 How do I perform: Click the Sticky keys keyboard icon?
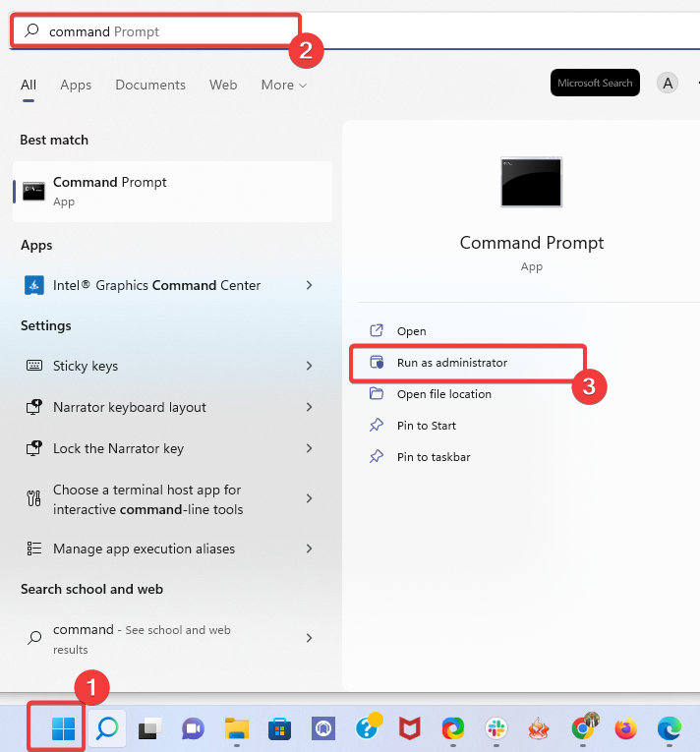pyautogui.click(x=34, y=366)
